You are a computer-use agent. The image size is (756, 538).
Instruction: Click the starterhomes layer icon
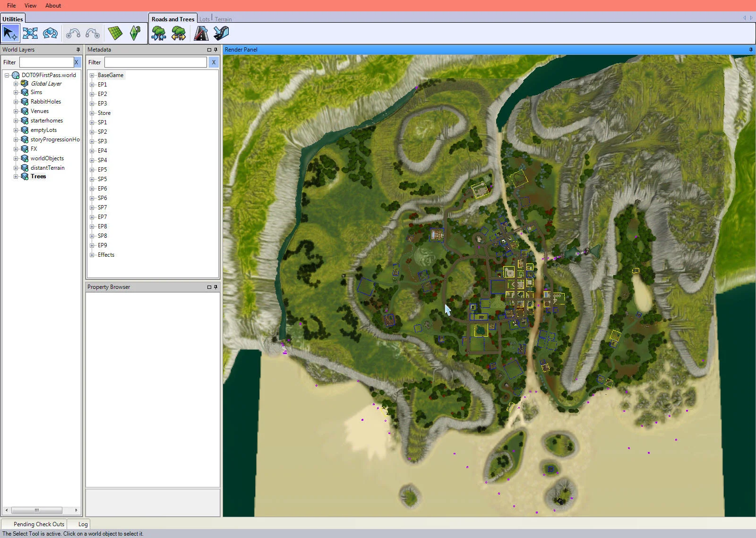[25, 121]
